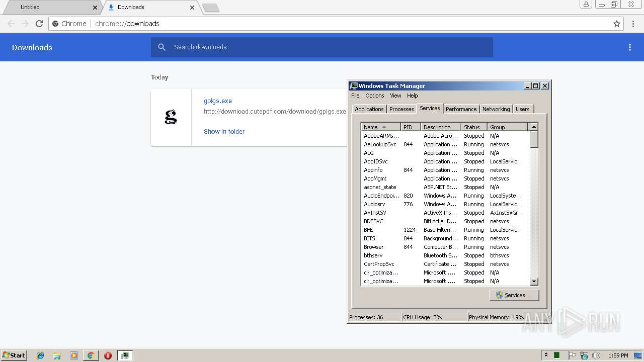644x362 pixels.
Task: Close the Untitled tab
Action: pyautogui.click(x=95, y=8)
